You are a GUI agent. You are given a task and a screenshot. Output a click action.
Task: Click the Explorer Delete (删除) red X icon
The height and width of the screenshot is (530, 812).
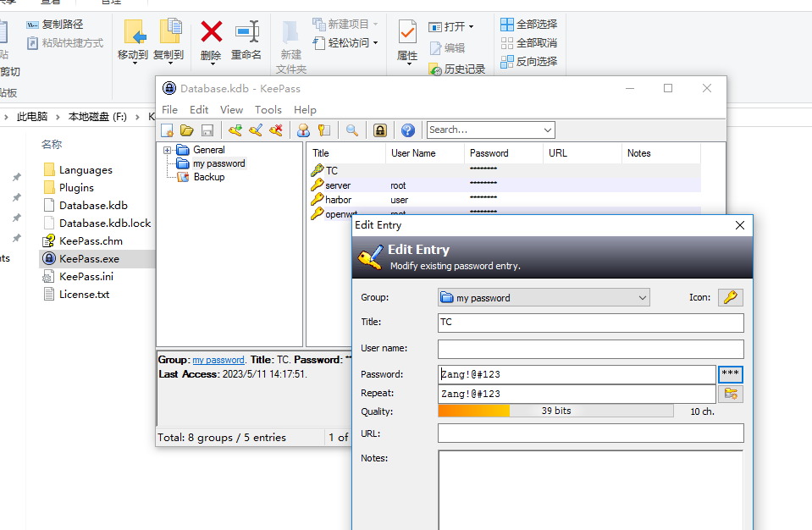pyautogui.click(x=211, y=41)
